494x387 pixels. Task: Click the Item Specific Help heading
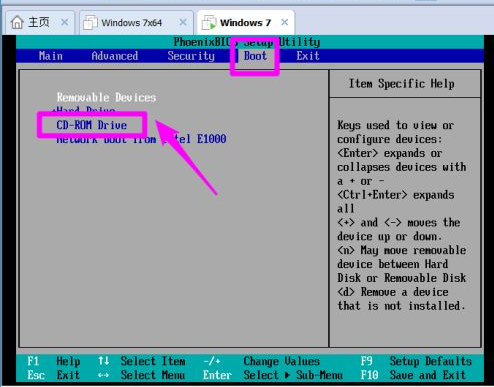(401, 83)
